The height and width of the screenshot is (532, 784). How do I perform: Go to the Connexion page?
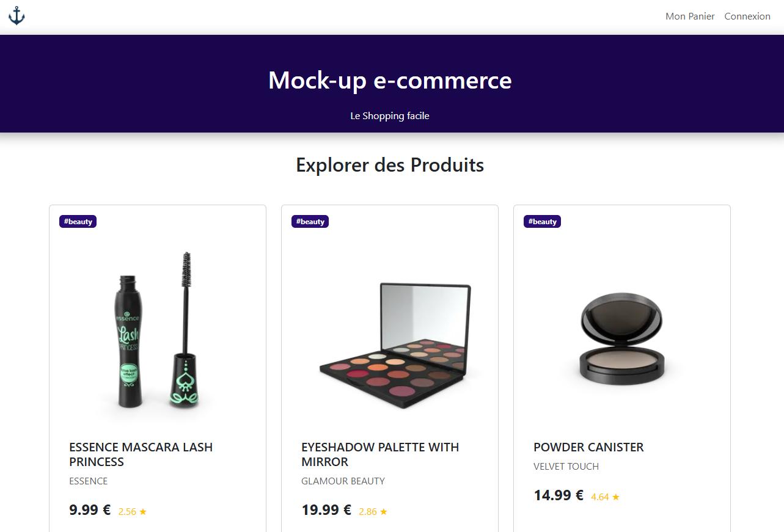click(x=747, y=16)
